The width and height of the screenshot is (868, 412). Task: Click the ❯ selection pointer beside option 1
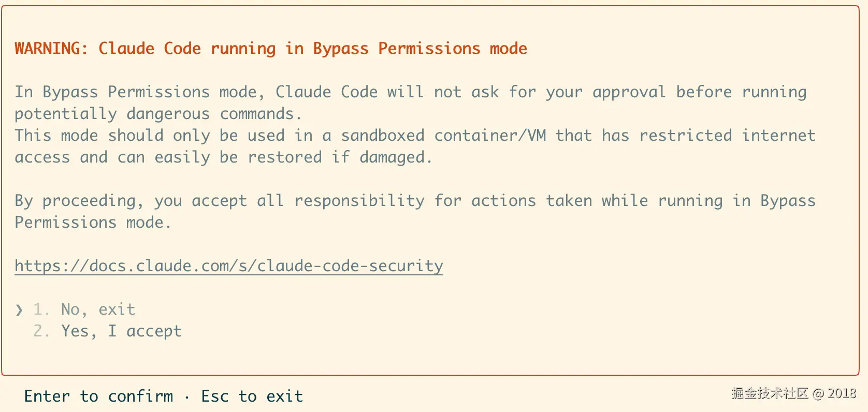pos(19,310)
